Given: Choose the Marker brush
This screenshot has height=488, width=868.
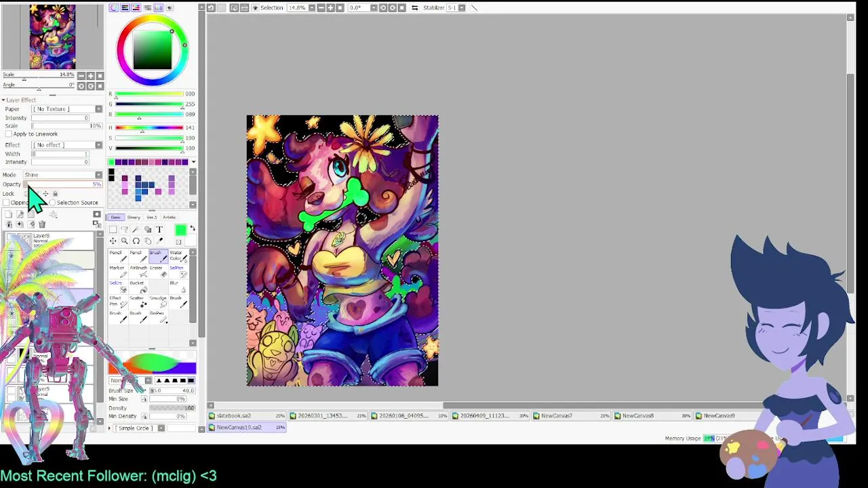Looking at the screenshot, I should [118, 272].
